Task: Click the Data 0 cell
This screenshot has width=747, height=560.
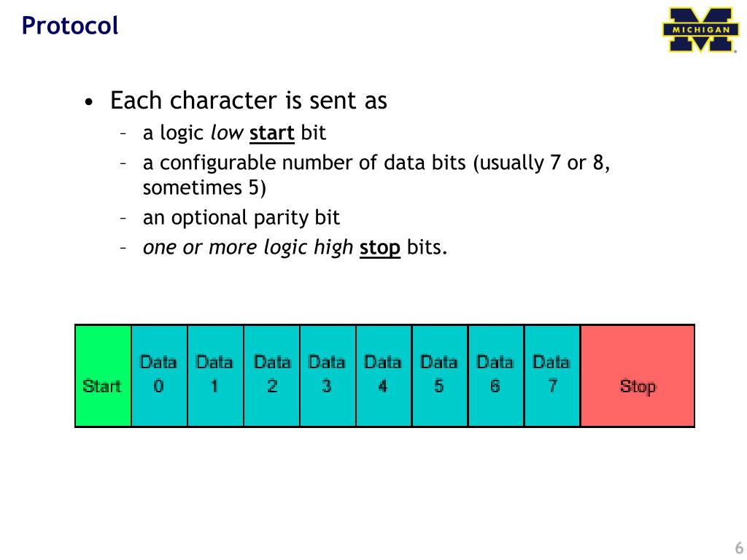Action: pyautogui.click(x=159, y=376)
